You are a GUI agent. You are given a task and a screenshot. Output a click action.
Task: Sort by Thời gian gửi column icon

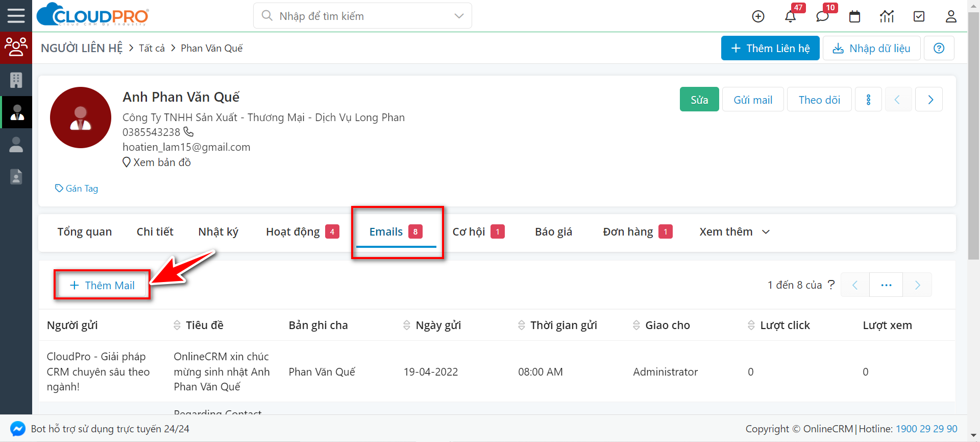522,325
